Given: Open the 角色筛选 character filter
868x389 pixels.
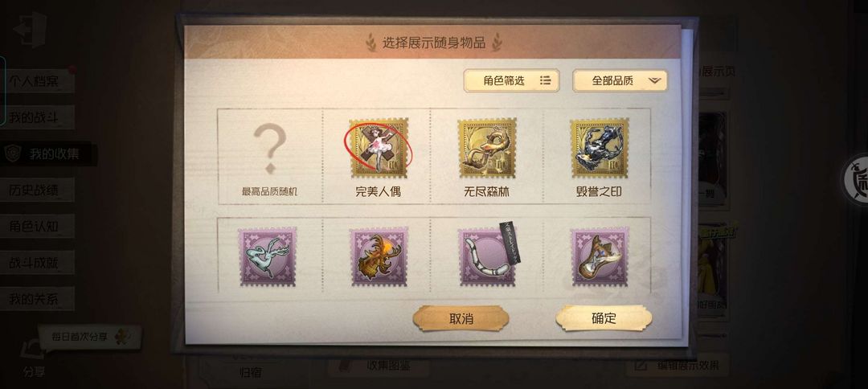Looking at the screenshot, I should point(511,81).
